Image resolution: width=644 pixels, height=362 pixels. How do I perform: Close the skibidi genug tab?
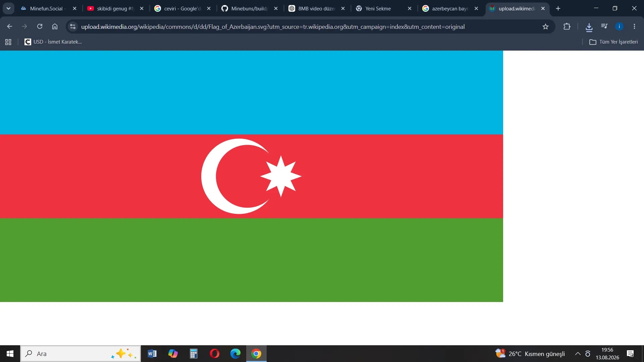142,8
